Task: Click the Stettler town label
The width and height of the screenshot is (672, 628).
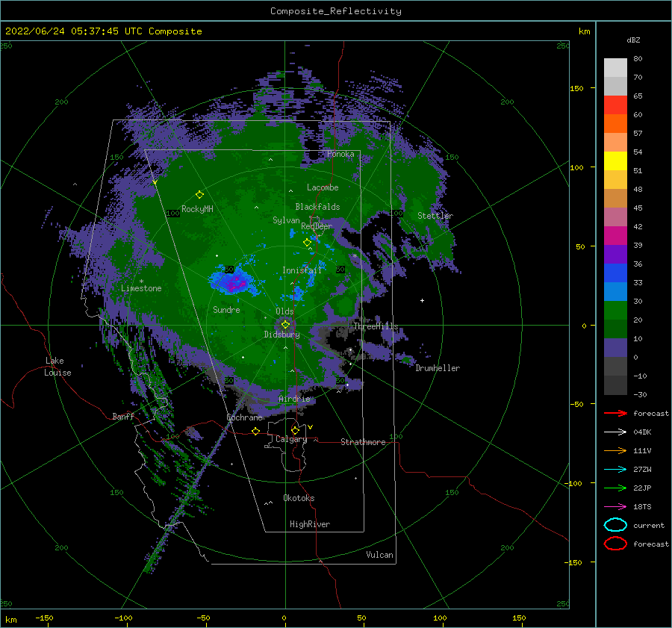Action: (435, 216)
